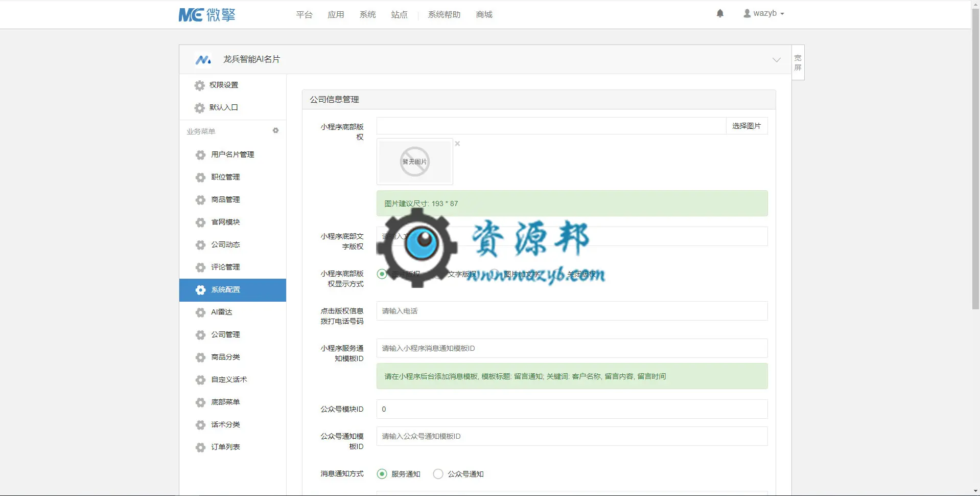Select the 服务通知 radio button
This screenshot has width=980, height=496.
coord(382,474)
